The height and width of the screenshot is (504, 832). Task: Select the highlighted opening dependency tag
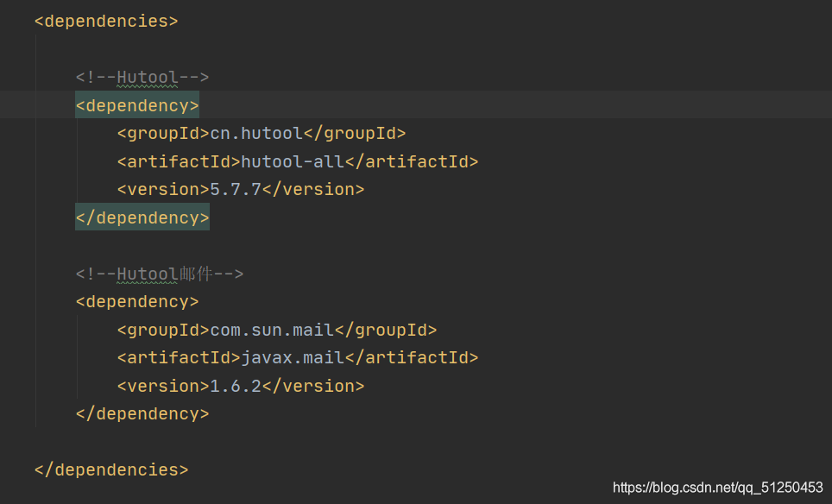coord(137,105)
